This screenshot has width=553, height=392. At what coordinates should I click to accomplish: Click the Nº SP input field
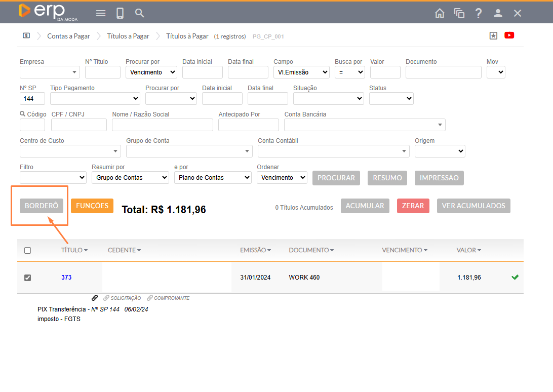(x=32, y=98)
